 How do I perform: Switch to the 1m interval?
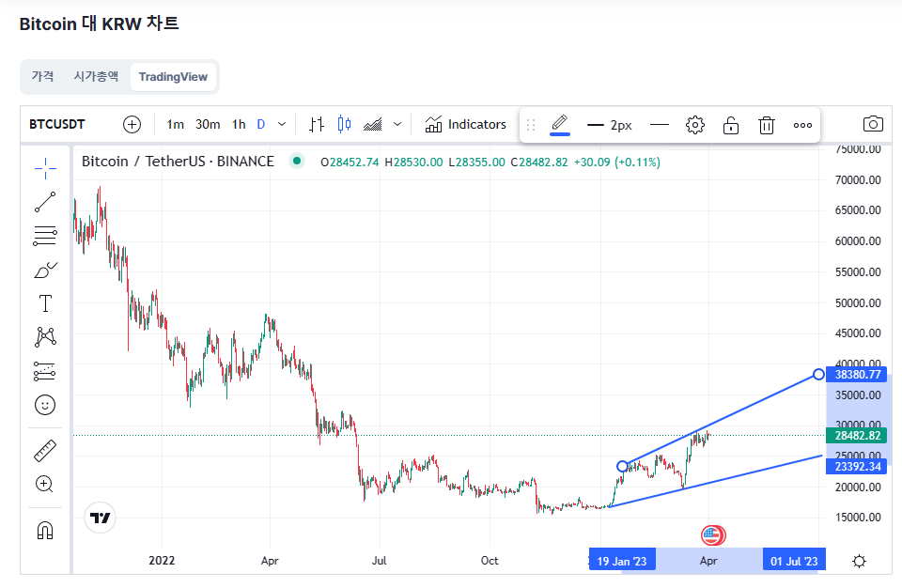175,124
